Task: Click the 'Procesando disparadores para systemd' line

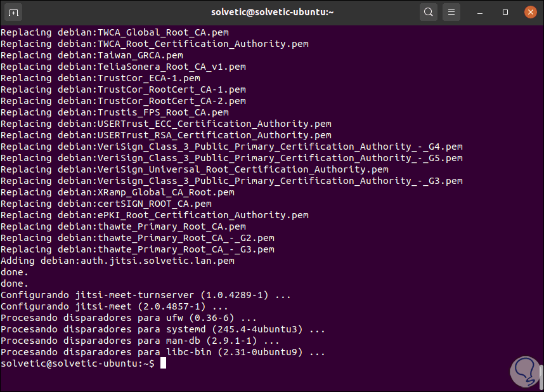Action: 163,329
